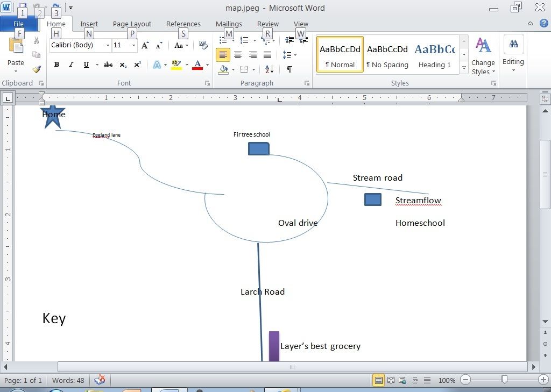This screenshot has width=551, height=392.
Task: Select the Heading 1 style
Action: point(434,55)
